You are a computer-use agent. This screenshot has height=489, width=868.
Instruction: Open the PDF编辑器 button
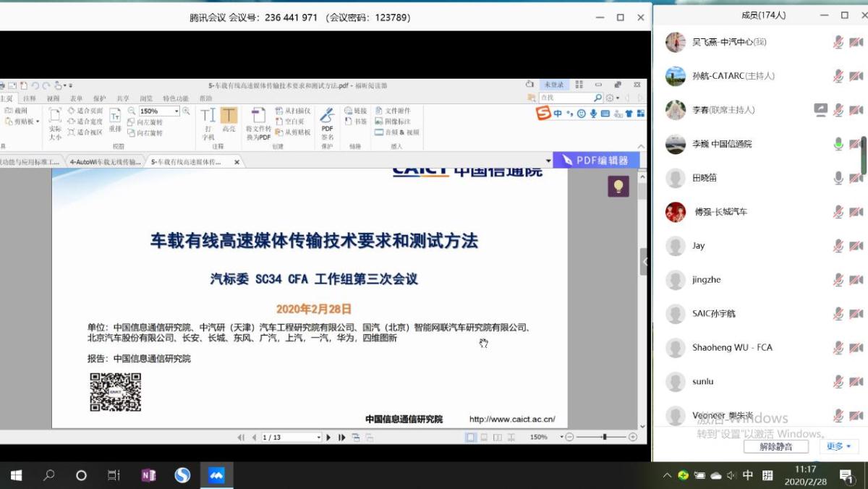pyautogui.click(x=596, y=160)
